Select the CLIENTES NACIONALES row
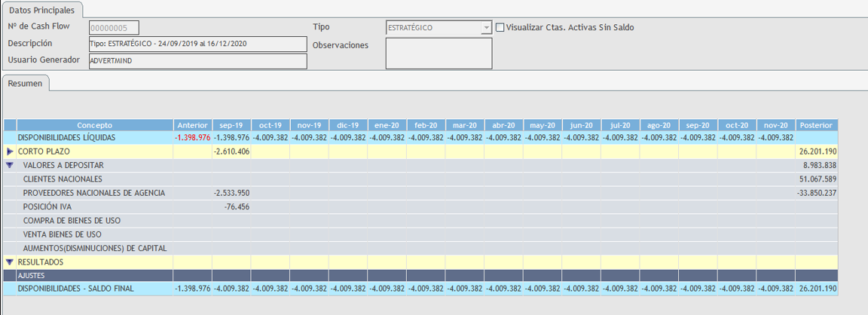868x315 pixels. 63,179
